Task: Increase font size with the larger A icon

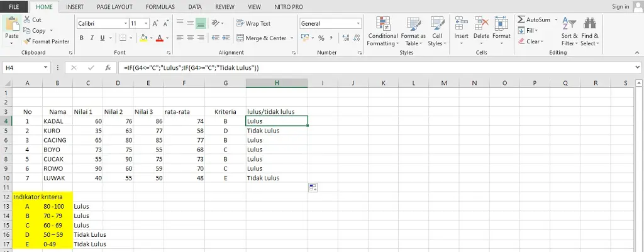Action: coord(156,24)
